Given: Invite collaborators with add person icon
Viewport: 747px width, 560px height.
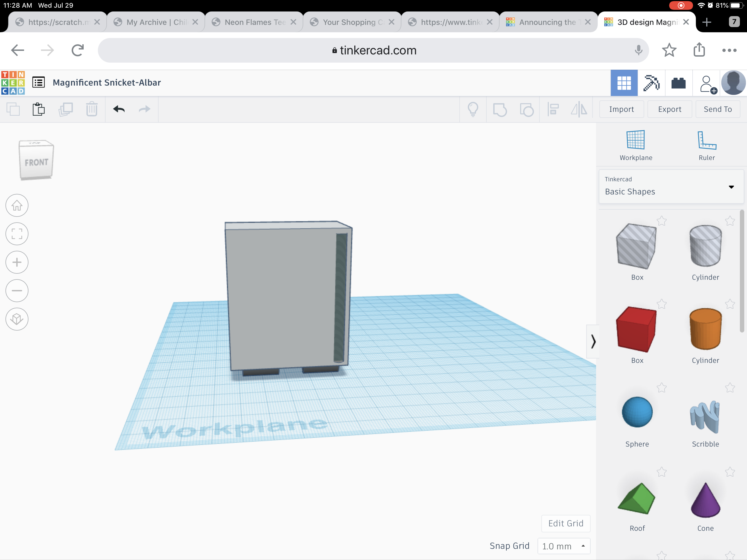Looking at the screenshot, I should pos(707,84).
